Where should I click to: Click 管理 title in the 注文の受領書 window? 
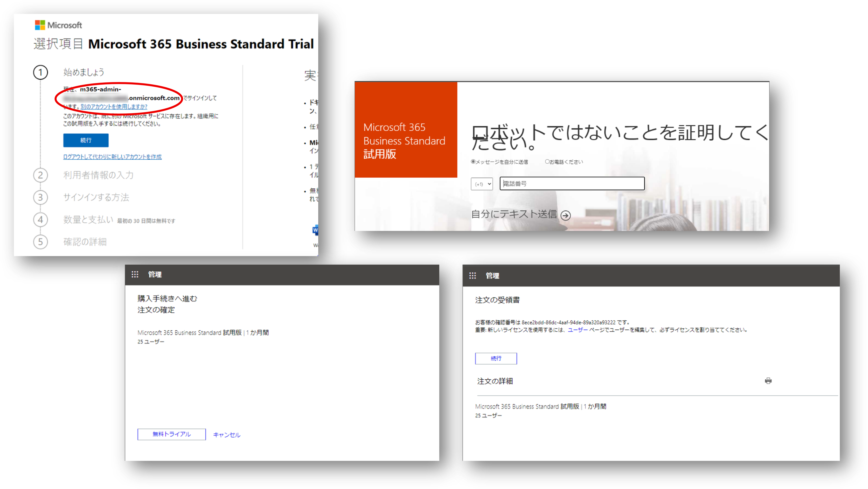tap(493, 276)
